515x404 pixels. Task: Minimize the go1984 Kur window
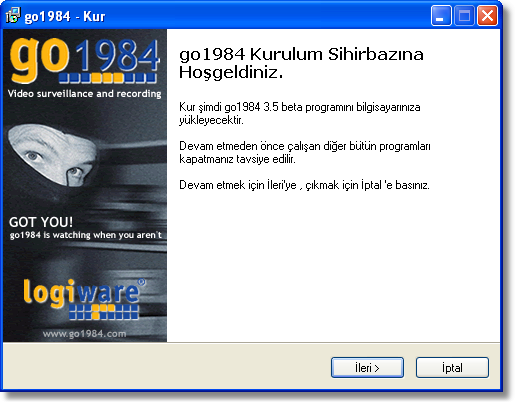441,15
